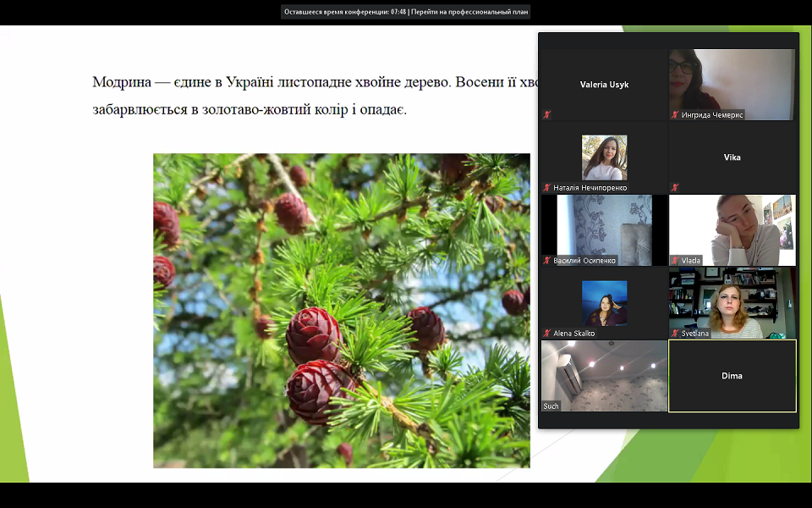Click the Vika participant name tile
Screen dimensions: 812x508
[732, 157]
